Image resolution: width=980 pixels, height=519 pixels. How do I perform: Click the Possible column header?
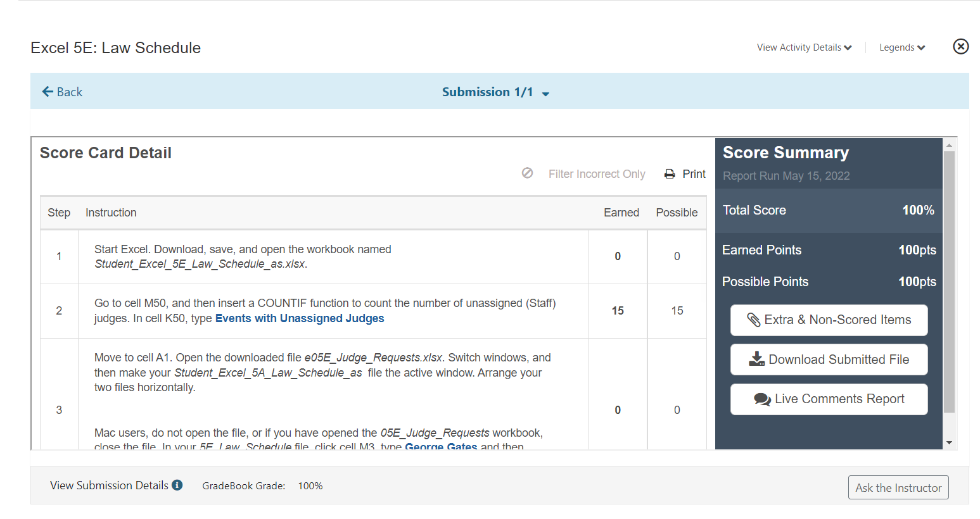(x=677, y=213)
